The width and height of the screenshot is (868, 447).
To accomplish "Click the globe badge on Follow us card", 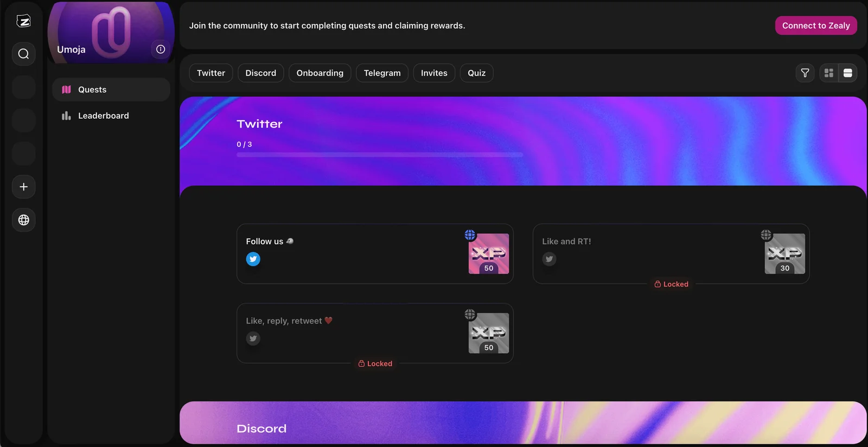I will coord(470,235).
